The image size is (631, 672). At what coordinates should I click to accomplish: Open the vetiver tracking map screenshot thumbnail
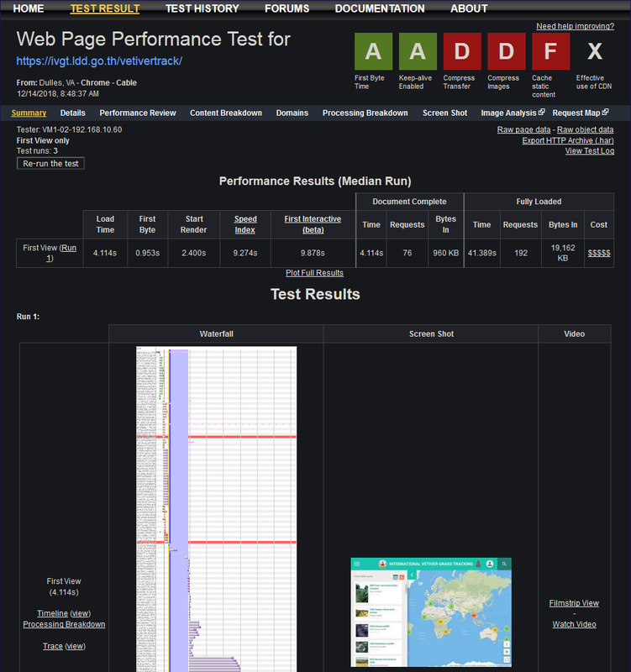(431, 612)
